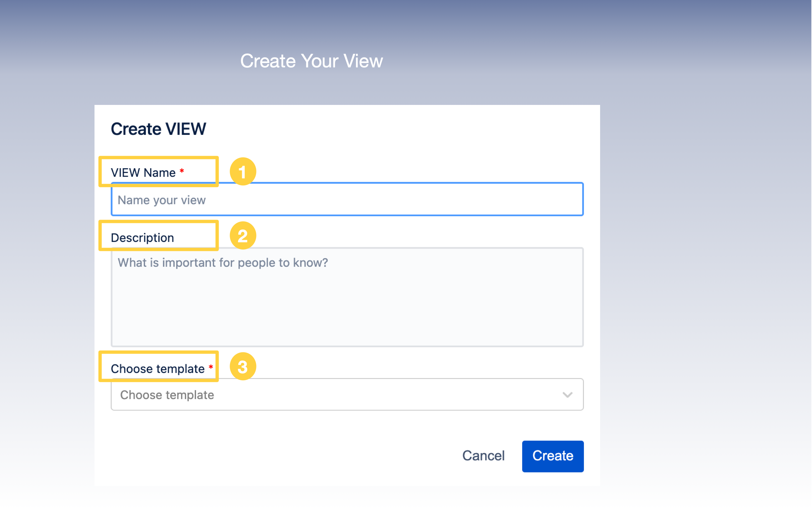Click the yellow number 3 badge
812x510 pixels.
[x=243, y=366]
